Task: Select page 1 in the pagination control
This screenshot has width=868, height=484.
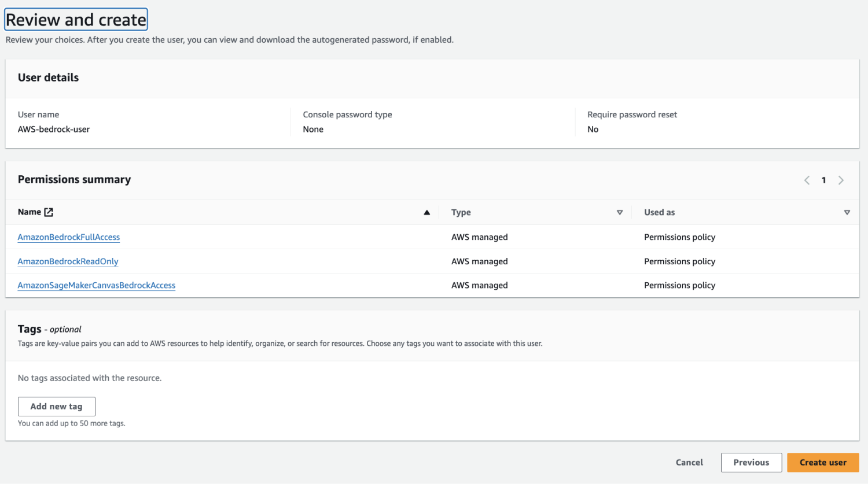Action: (x=823, y=180)
